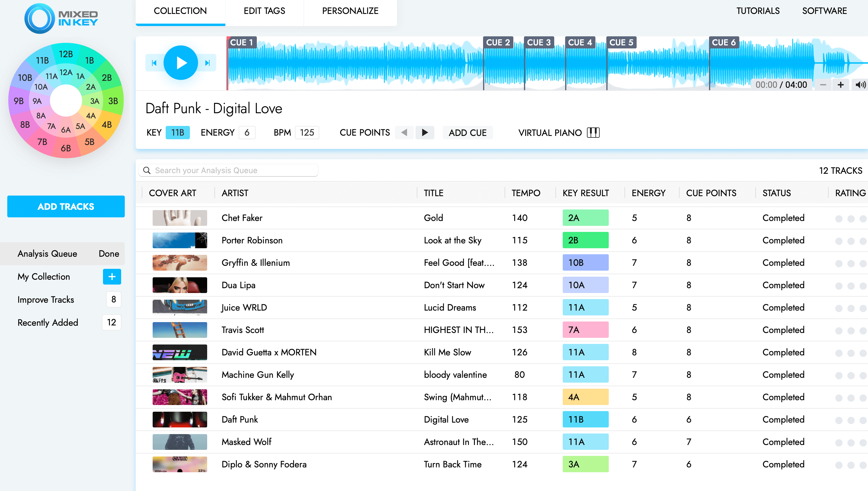Screen dimensions: 868x491
Task: Click the skip backward button in player
Action: (x=154, y=61)
